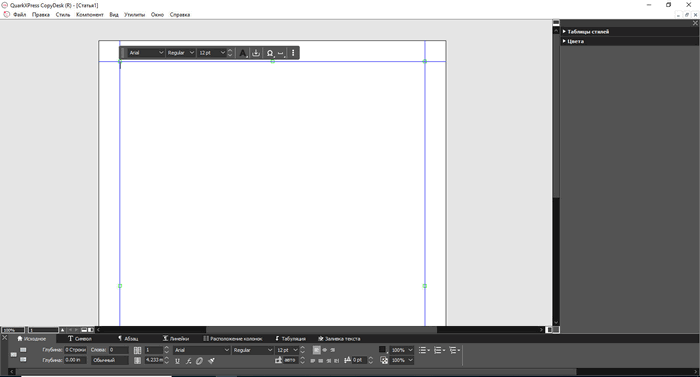Click the black text color swatch
700x377 pixels.
pos(382,350)
